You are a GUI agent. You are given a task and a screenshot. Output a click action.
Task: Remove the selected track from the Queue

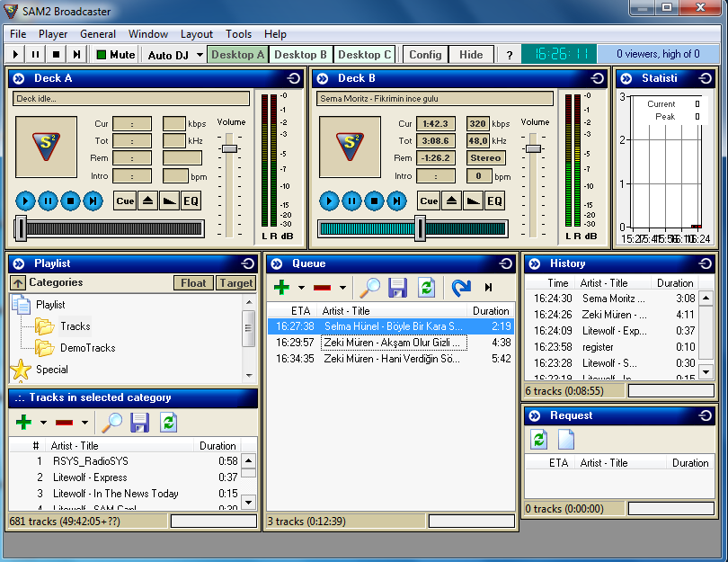tap(323, 288)
